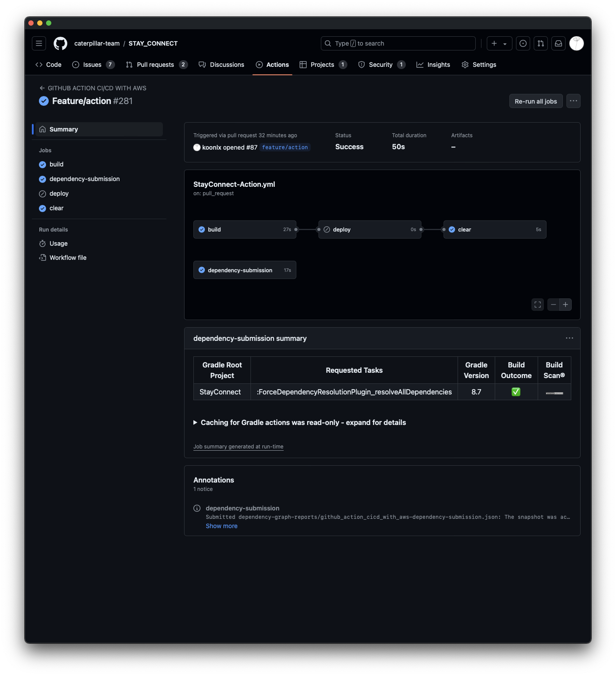
Task: Open the hamburger navigation menu
Action: coord(39,43)
